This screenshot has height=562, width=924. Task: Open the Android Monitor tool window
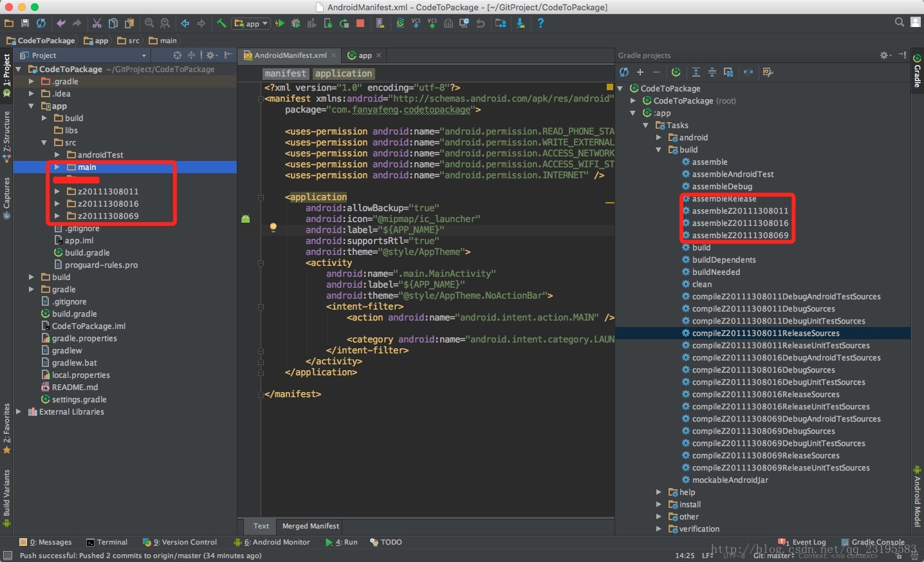pos(272,542)
